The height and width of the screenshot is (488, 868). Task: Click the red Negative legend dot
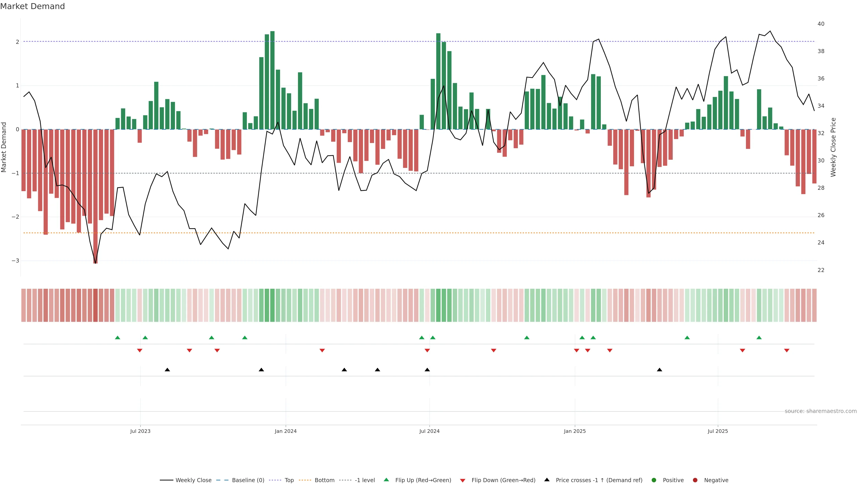click(x=695, y=480)
